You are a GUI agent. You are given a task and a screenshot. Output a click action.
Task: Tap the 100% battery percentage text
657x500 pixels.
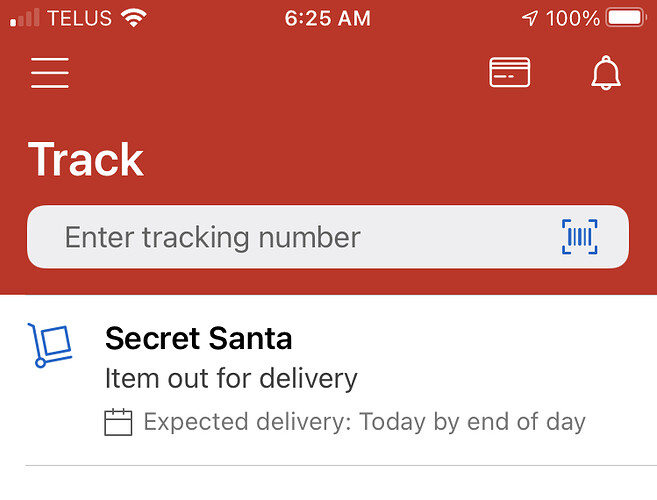click(573, 18)
